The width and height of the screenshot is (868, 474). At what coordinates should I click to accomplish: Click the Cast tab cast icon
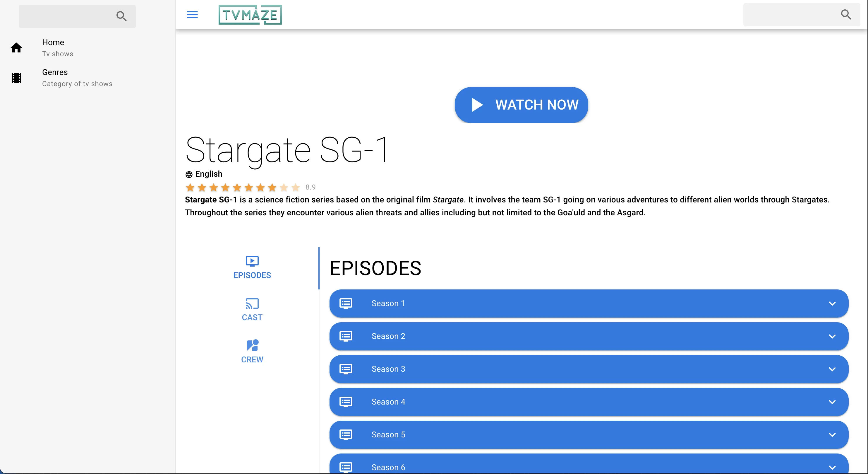(252, 304)
